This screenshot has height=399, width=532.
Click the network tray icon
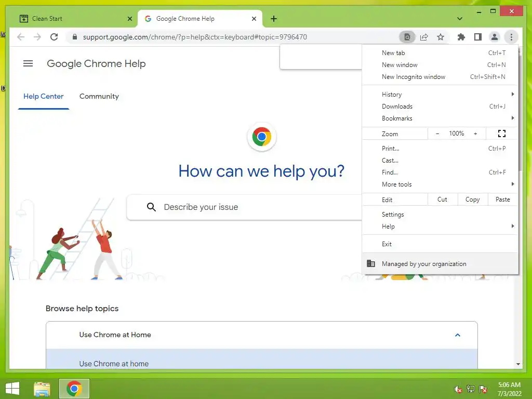(470, 389)
